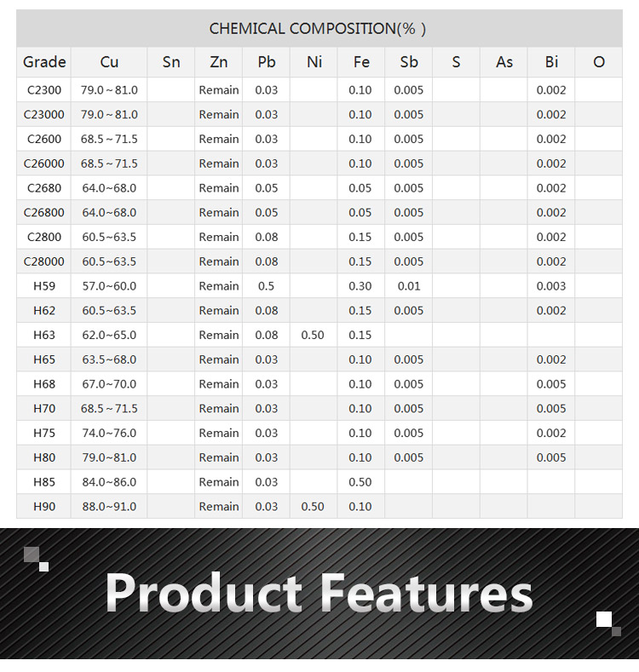This screenshot has height=672, width=639.
Task: Select the 57.0~60.0 Cu range cell
Action: [109, 286]
